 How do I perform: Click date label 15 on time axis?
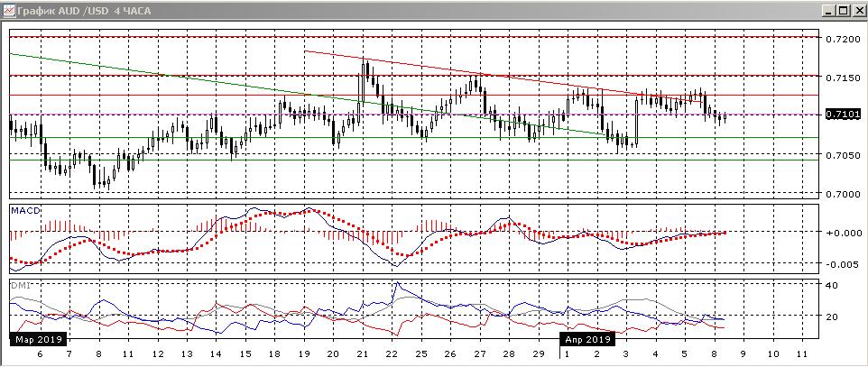click(245, 353)
